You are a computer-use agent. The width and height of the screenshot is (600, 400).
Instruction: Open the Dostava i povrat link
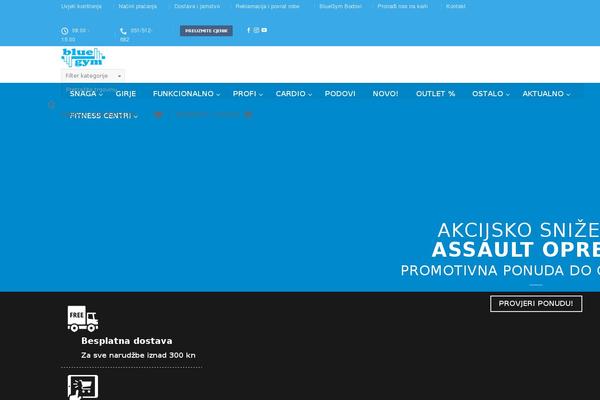point(197,6)
